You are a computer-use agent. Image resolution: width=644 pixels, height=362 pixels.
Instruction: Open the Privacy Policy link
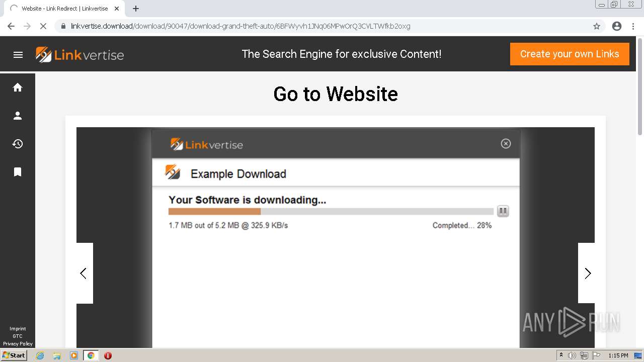click(18, 344)
